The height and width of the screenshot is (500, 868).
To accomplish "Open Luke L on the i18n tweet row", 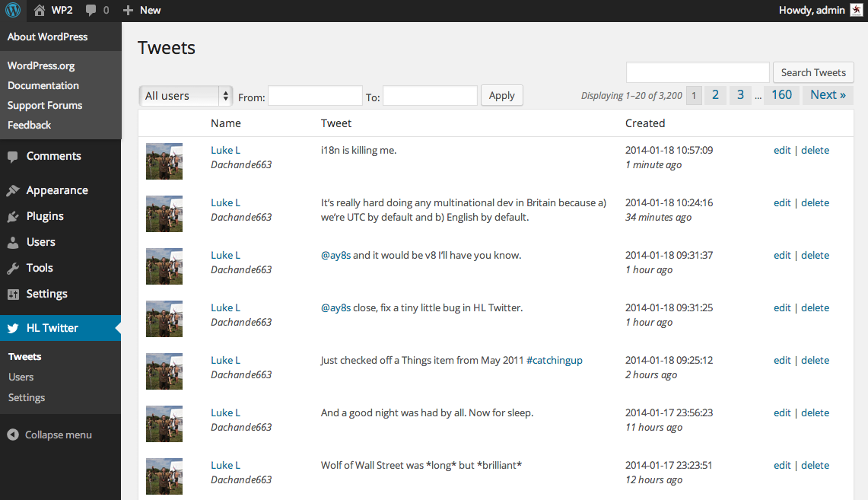I will pos(225,150).
